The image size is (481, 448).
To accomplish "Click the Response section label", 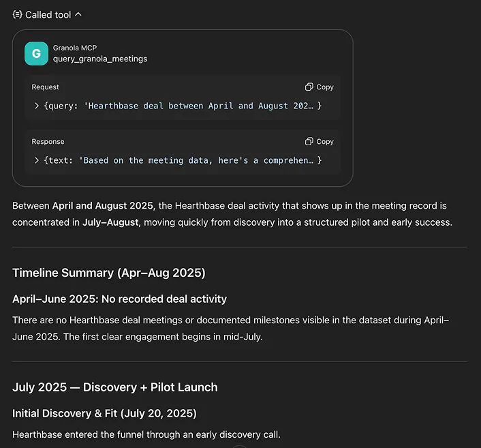I will point(48,142).
